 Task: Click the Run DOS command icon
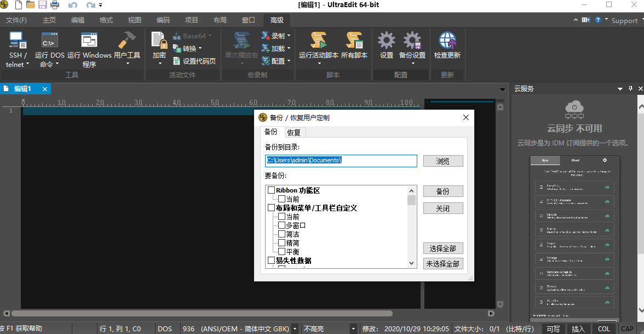click(x=50, y=41)
